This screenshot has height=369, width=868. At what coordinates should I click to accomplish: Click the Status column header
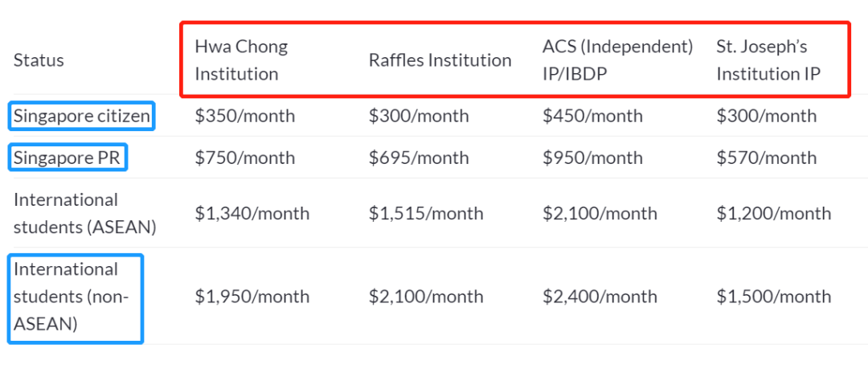tap(39, 60)
